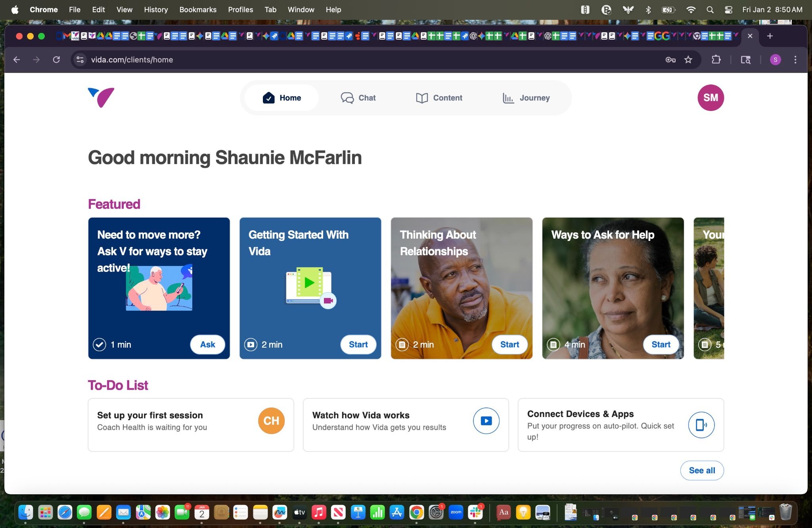Click the password key icon in the address bar

[x=670, y=60]
